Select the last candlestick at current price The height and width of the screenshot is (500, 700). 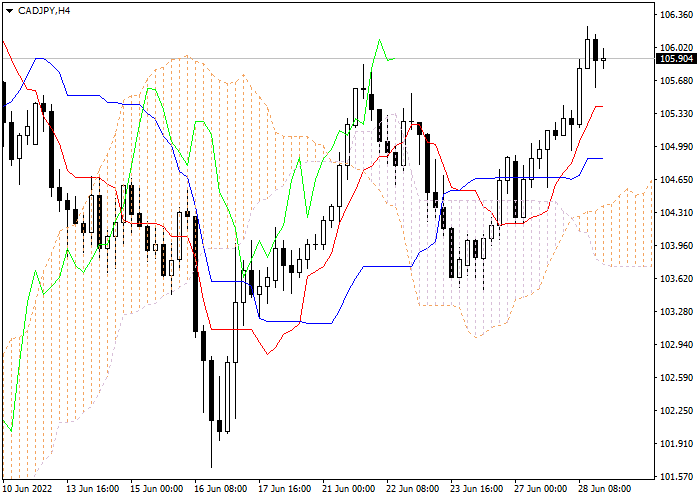[604, 59]
